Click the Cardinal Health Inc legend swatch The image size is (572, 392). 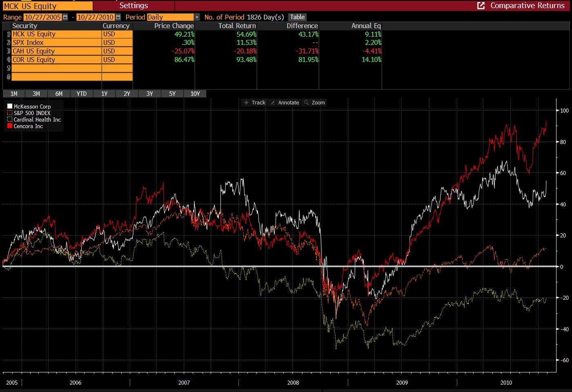(10, 120)
